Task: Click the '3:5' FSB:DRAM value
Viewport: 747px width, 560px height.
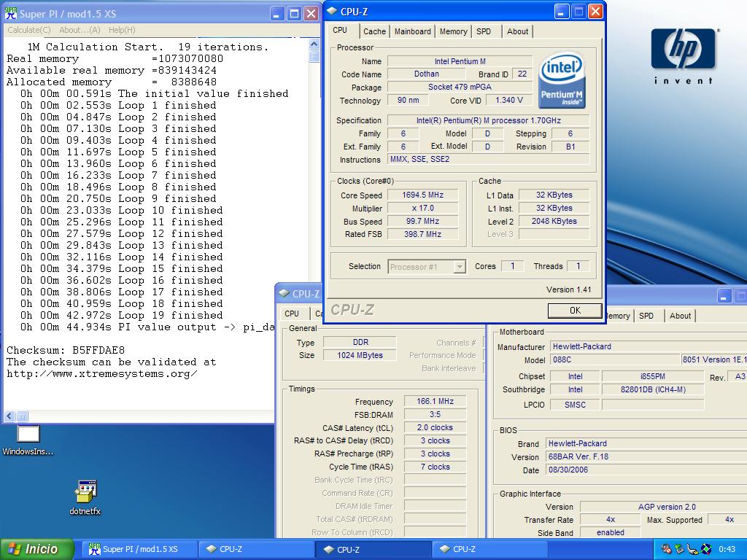Action: click(x=435, y=414)
